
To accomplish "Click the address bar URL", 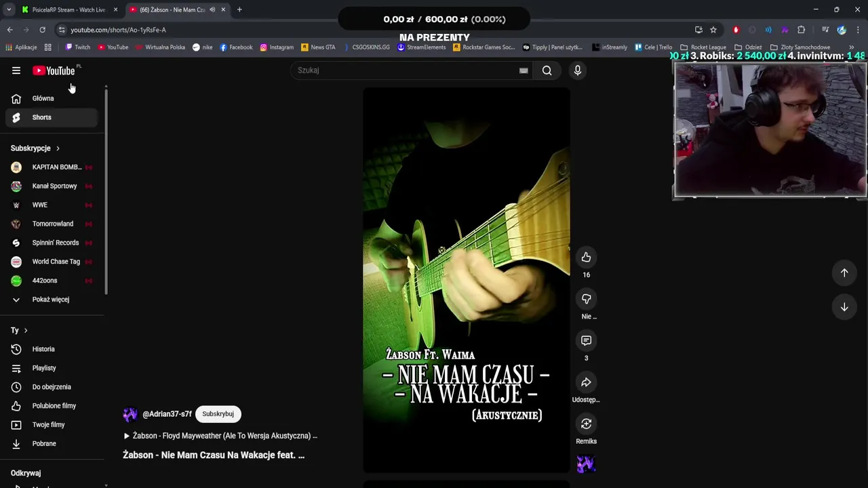I will 118,30.
